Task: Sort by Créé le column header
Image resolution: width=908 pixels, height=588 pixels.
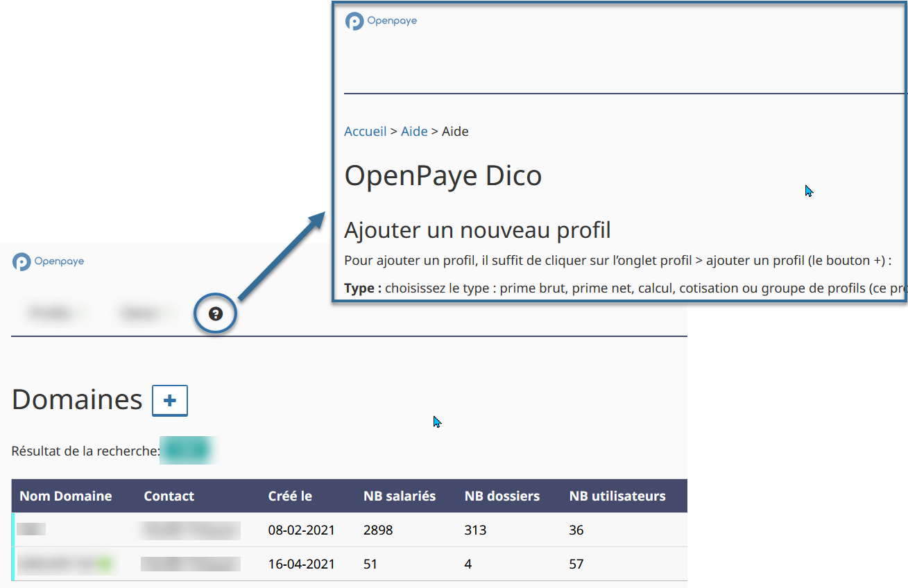Action: [x=290, y=496]
